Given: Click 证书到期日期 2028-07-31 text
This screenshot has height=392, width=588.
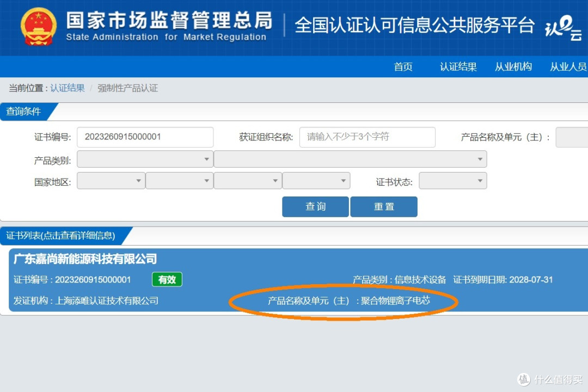Looking at the screenshot, I should (x=503, y=280).
